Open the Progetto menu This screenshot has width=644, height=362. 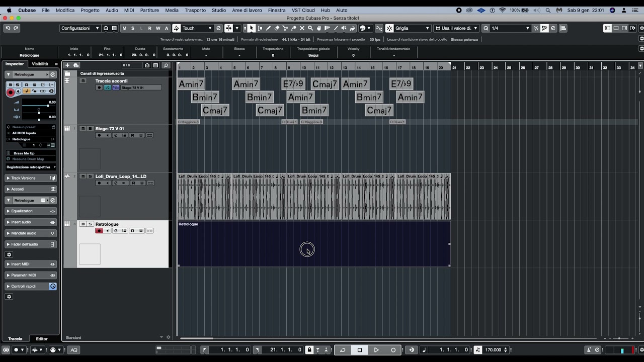90,10
